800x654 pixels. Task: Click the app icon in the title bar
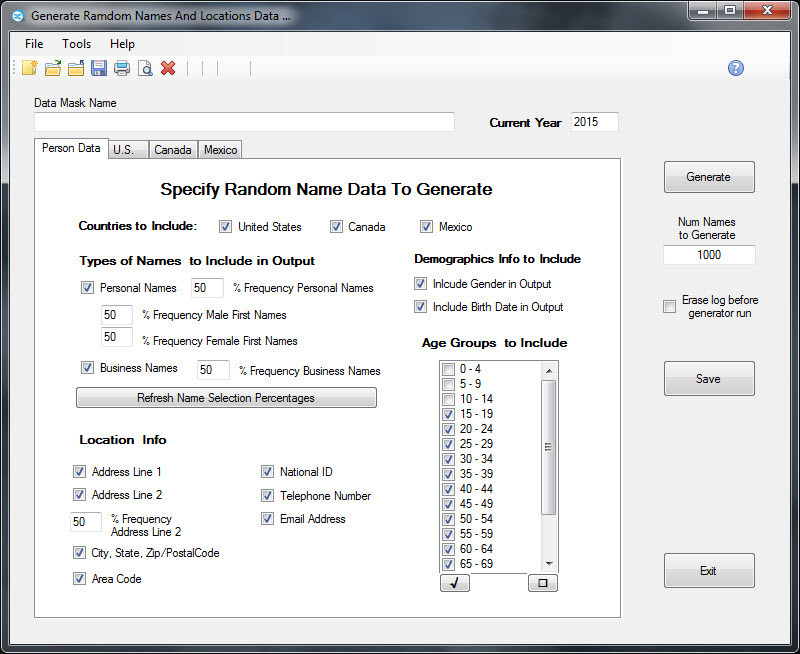[18, 16]
